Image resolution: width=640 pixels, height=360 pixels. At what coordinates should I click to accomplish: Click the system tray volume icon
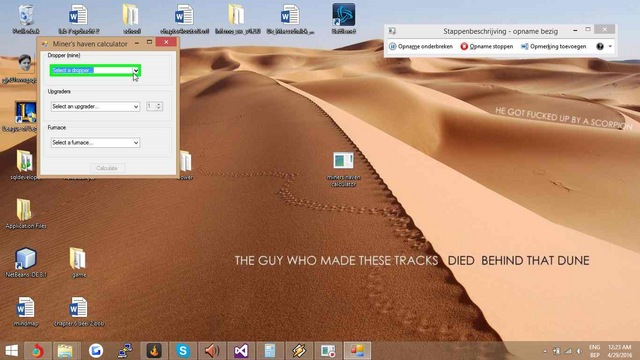pos(579,351)
